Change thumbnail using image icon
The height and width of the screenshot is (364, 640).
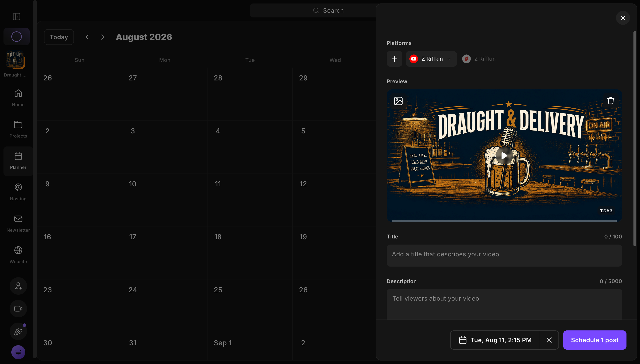pos(398,101)
